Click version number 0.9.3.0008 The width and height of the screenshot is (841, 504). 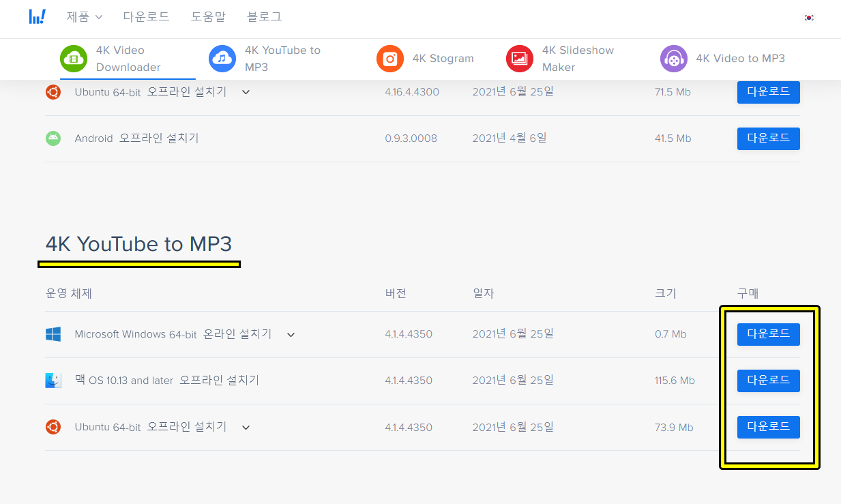point(411,138)
